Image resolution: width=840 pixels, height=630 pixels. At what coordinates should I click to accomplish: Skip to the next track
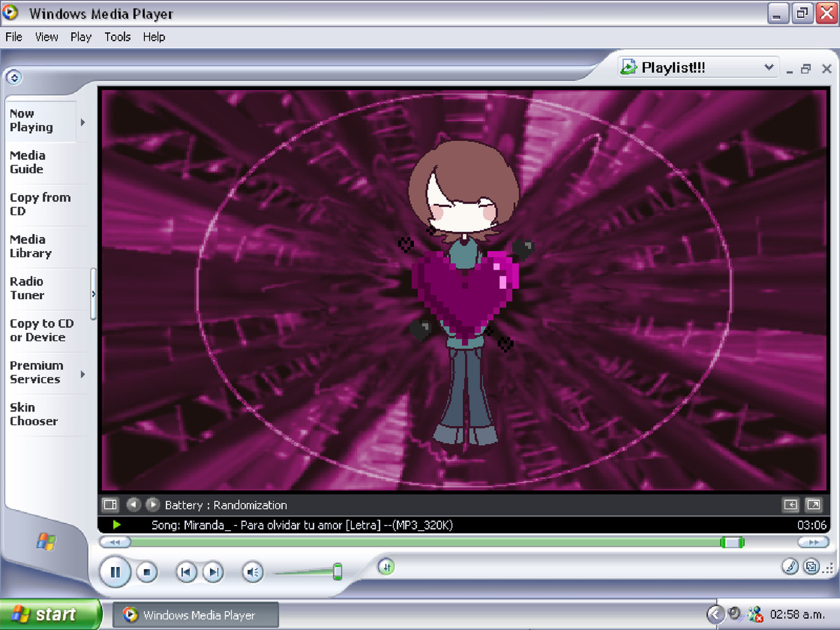point(213,572)
